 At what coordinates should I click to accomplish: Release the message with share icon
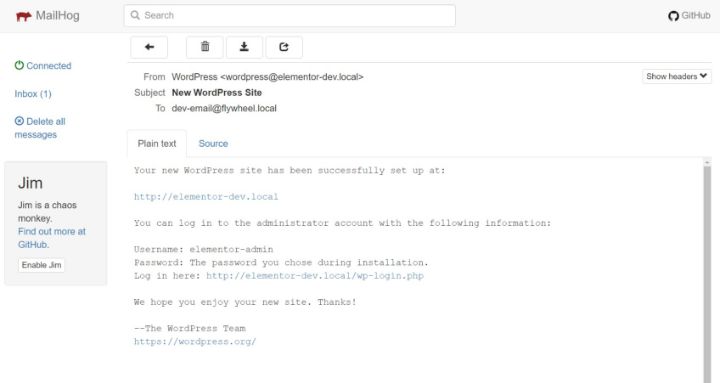click(284, 47)
